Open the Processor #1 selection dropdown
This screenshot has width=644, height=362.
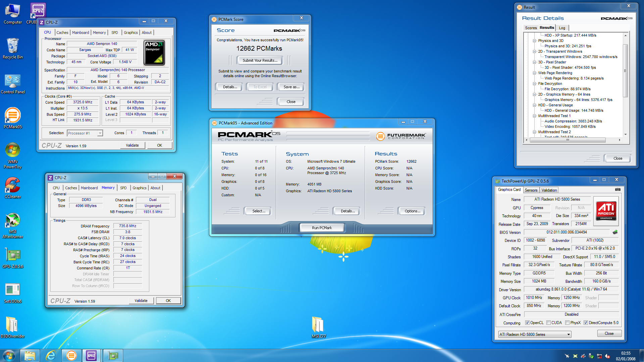point(85,133)
